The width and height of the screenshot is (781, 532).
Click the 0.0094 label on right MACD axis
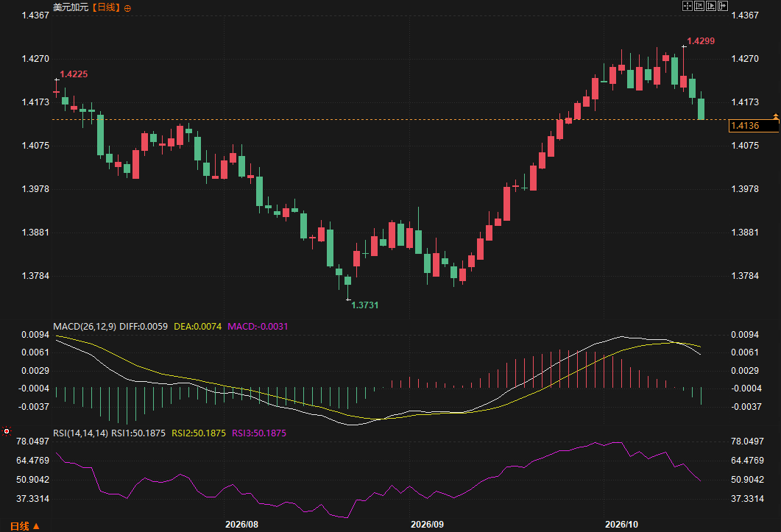[x=745, y=334]
